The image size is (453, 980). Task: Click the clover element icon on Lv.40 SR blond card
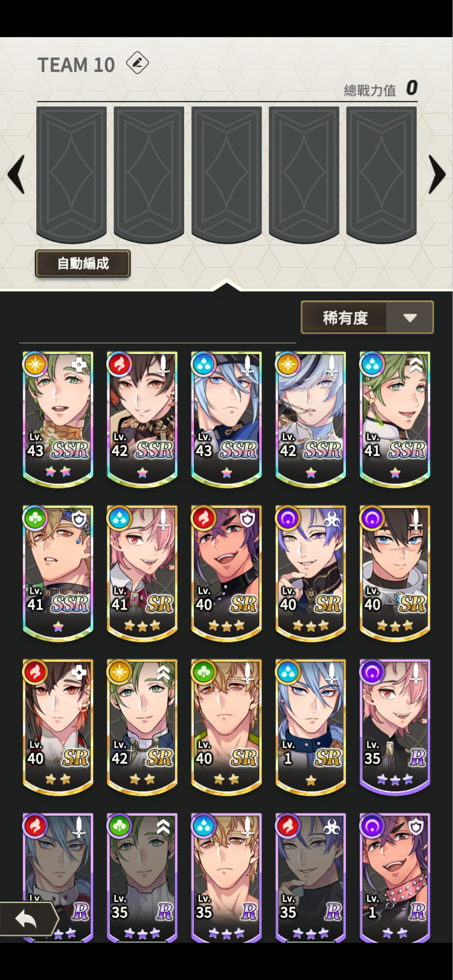tap(204, 672)
